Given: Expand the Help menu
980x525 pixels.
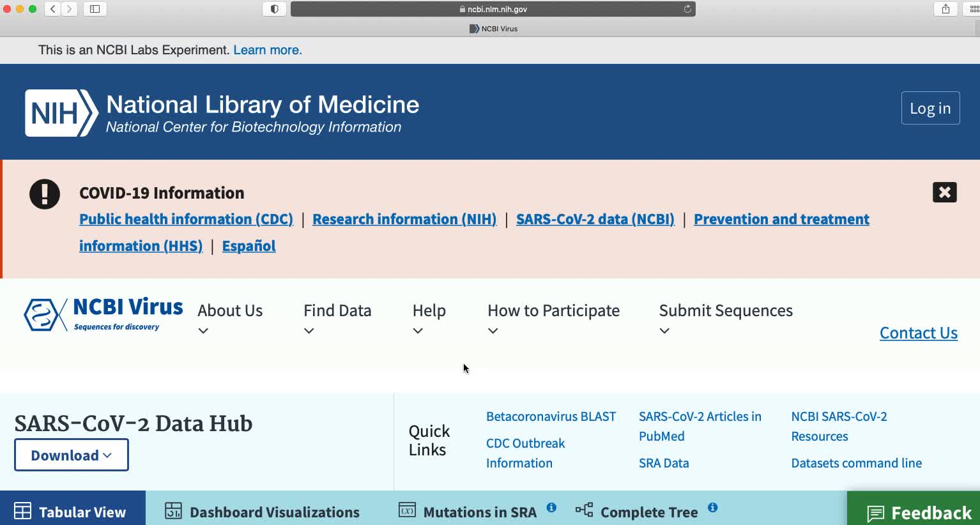Looking at the screenshot, I should click(x=429, y=320).
